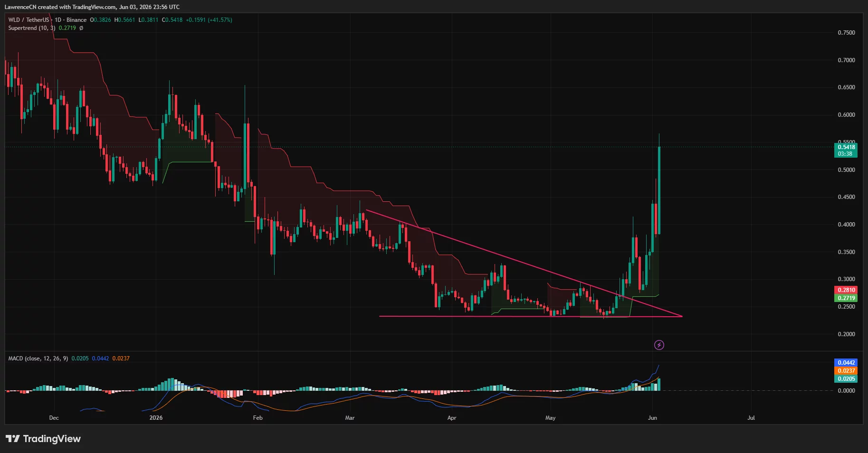Click the low value L0.3811 in the legend
Viewport: 868px width, 453px height.
click(x=148, y=20)
